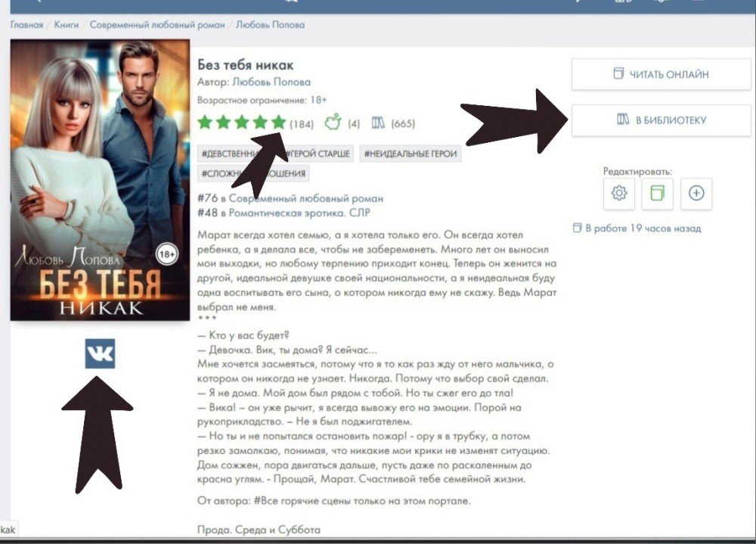Click the VK share icon

pyautogui.click(x=100, y=353)
